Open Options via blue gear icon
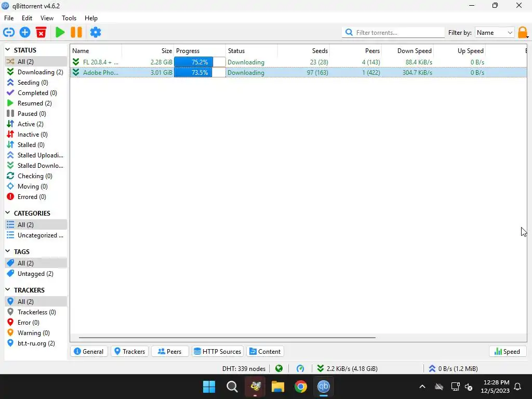Viewport: 532px width, 399px height. tap(96, 33)
